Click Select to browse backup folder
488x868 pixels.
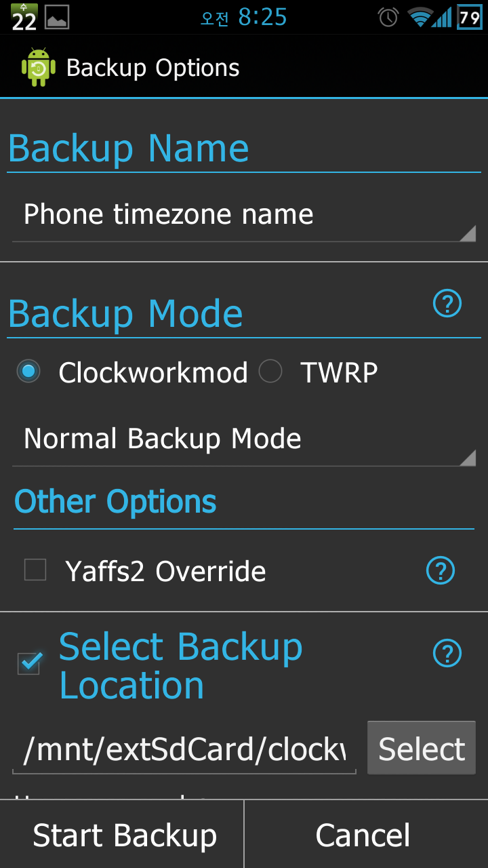click(422, 749)
